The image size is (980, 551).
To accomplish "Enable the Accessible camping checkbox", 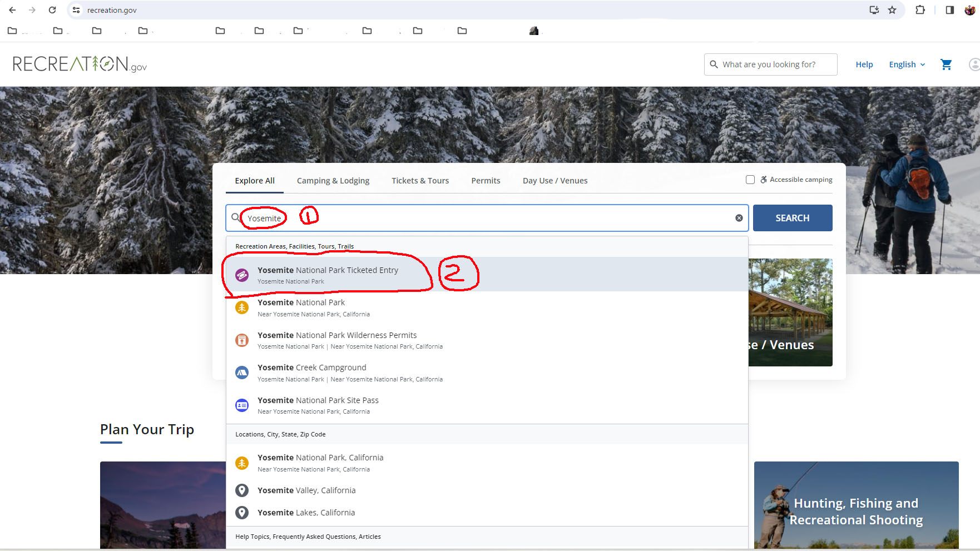I will (750, 180).
